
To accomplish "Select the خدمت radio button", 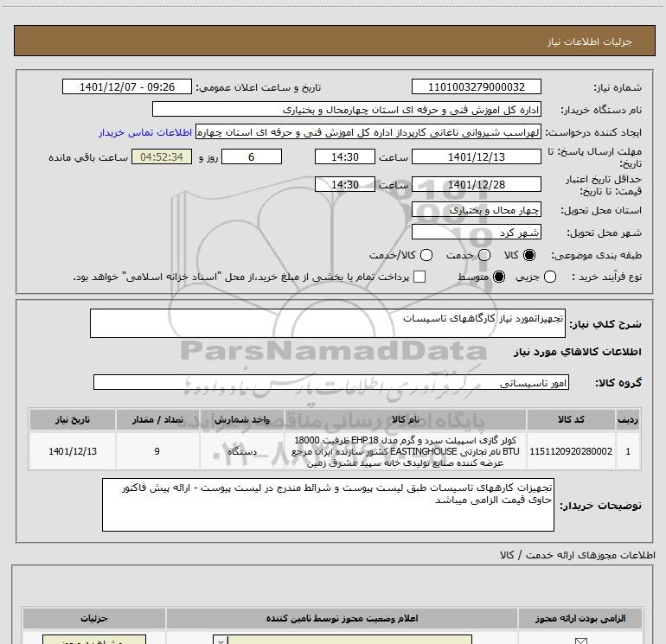I will [484, 255].
